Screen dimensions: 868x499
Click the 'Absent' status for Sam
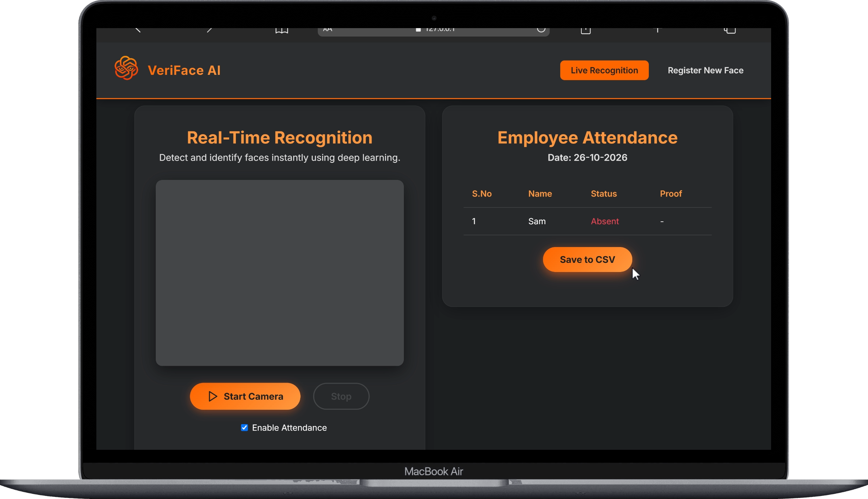pos(604,221)
